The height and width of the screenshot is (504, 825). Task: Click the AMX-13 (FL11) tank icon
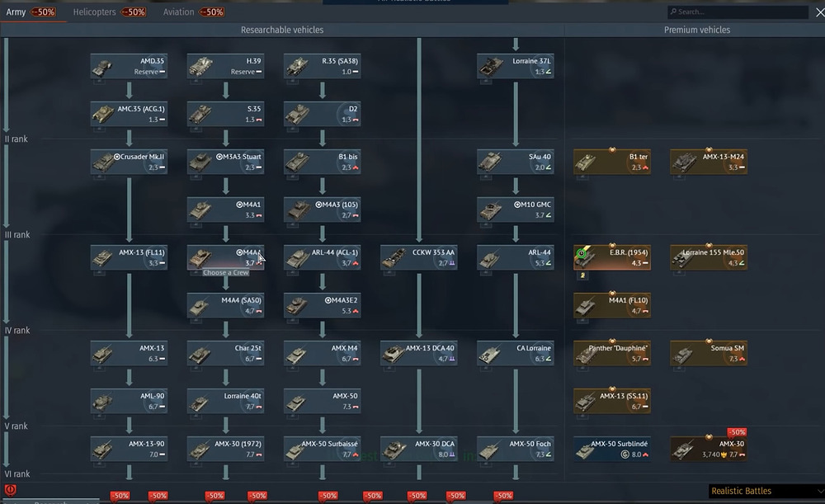click(x=102, y=258)
